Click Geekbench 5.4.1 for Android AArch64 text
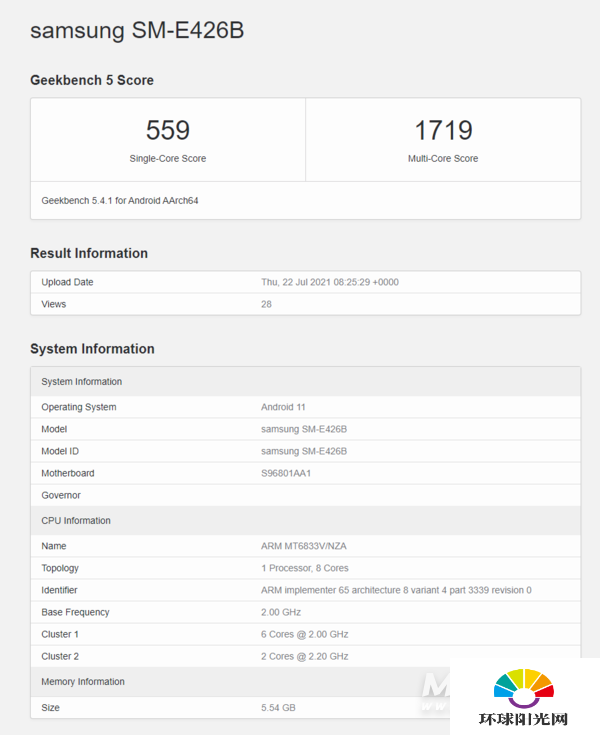 (x=120, y=201)
